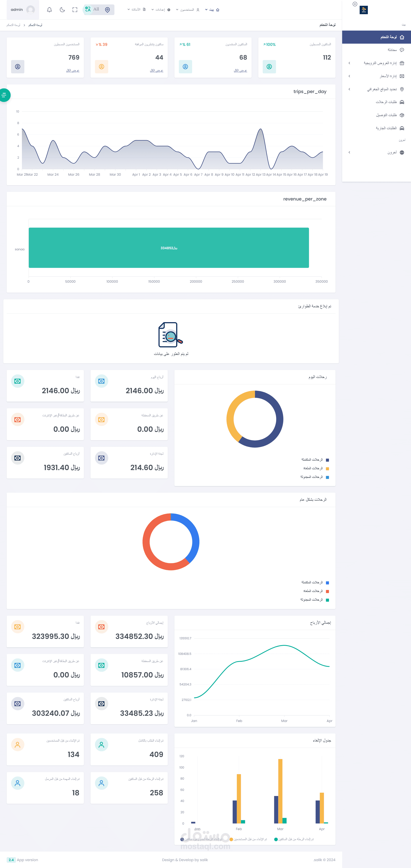Open محادثة chat in the sidebar
This screenshot has width=411, height=868.
point(376,50)
